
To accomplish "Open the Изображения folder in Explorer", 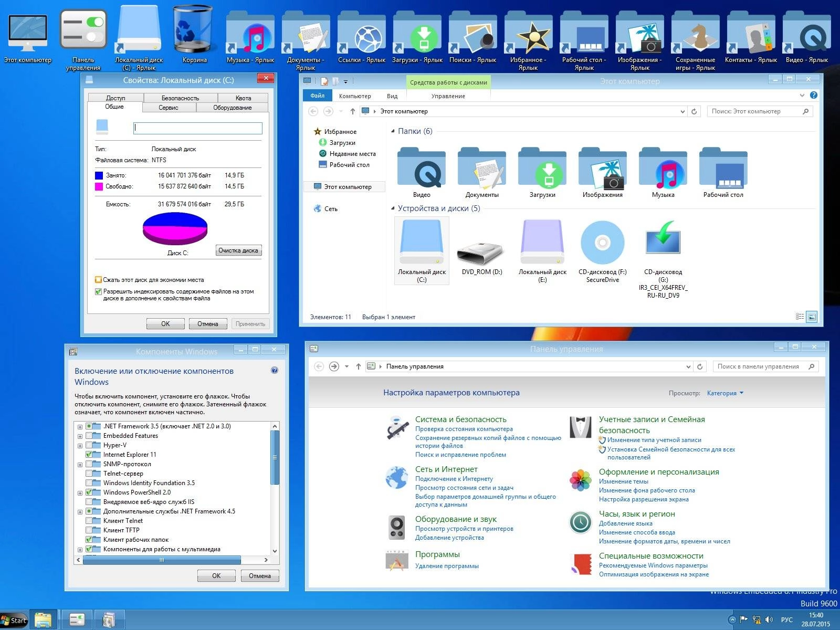I will (603, 172).
